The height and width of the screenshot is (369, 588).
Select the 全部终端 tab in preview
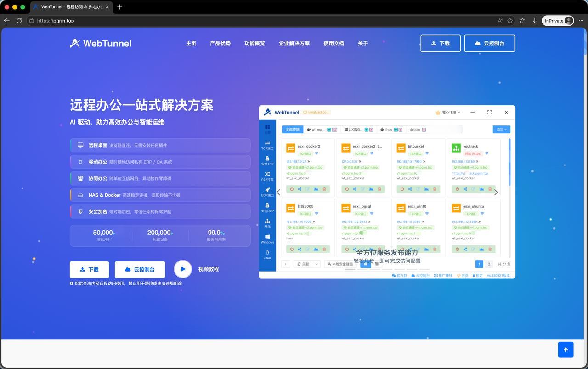(292, 130)
